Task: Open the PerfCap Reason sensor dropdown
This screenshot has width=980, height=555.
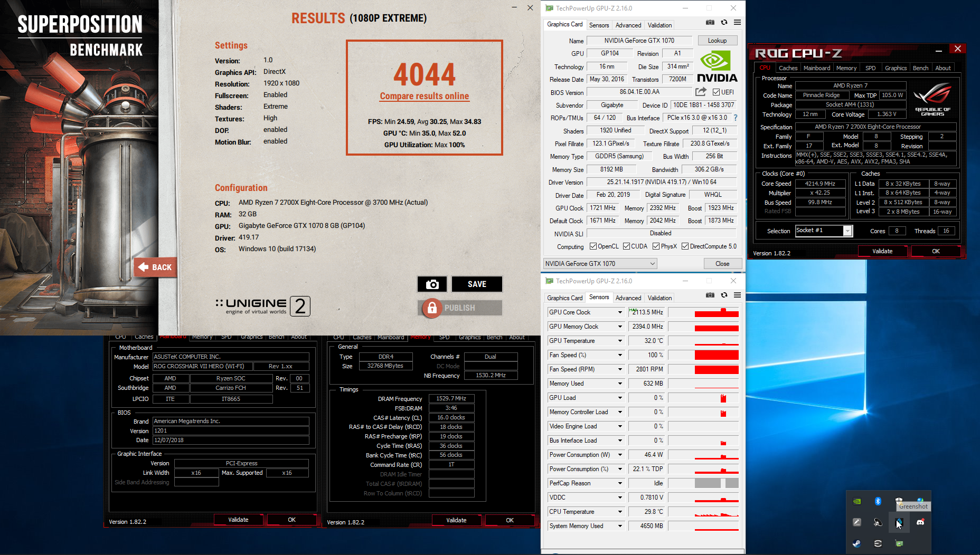Action: [x=620, y=483]
